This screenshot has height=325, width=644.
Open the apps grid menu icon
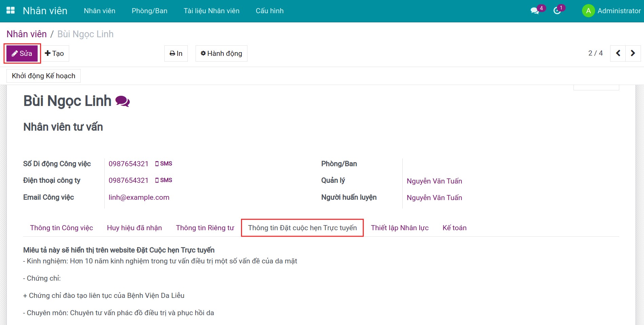tap(11, 10)
